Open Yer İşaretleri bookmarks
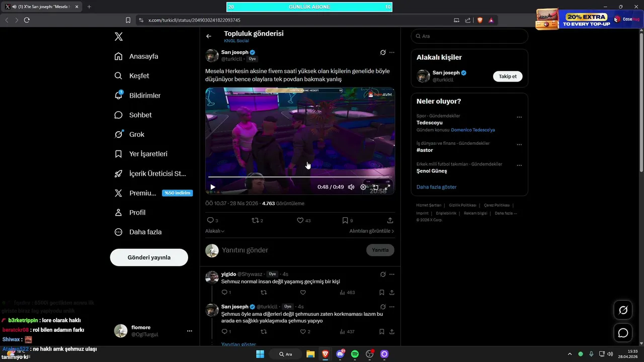 (141, 154)
